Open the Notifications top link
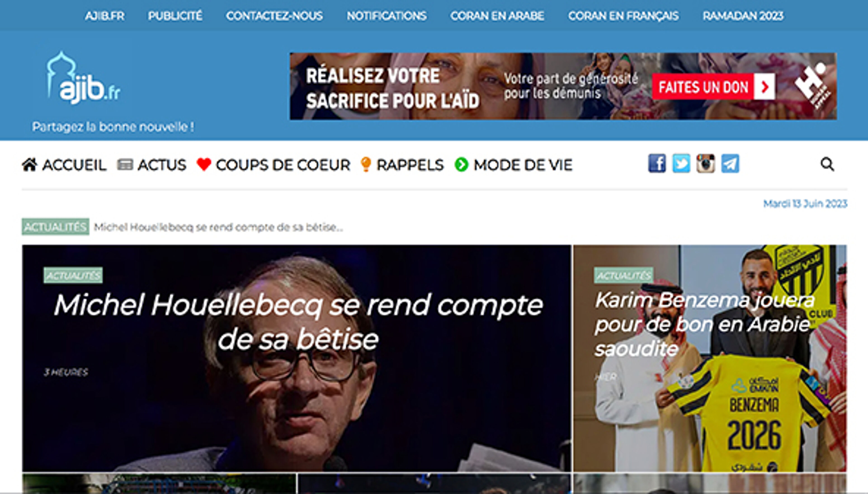The image size is (868, 494). [x=387, y=16]
